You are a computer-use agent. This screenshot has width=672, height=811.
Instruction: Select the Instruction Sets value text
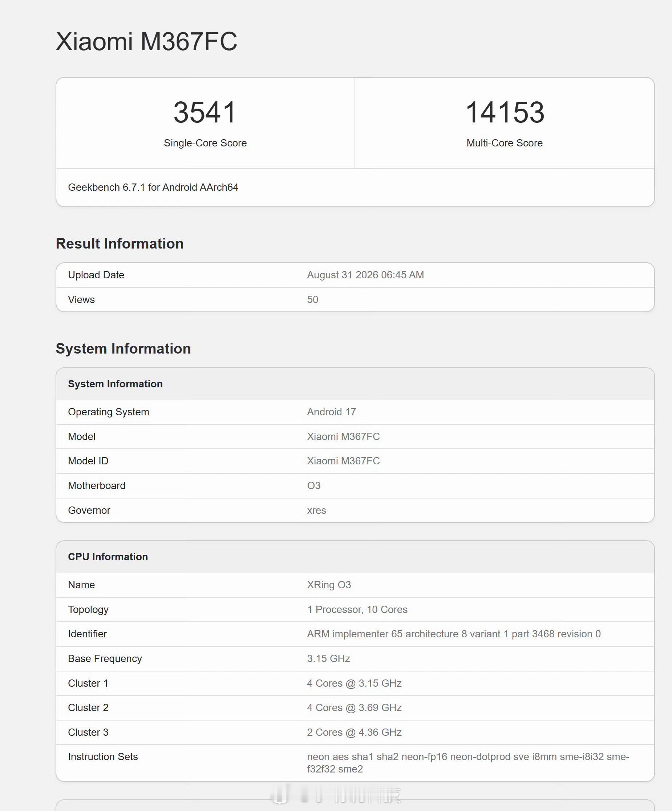[x=468, y=763]
